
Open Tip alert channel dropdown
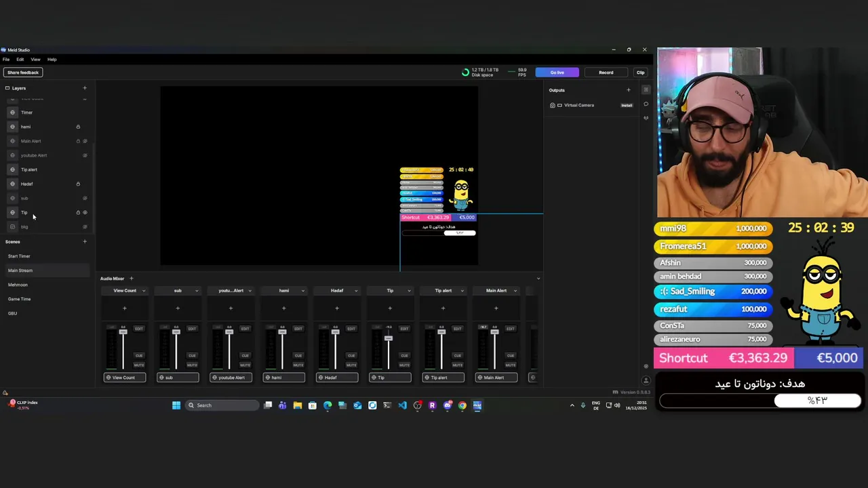tap(462, 291)
